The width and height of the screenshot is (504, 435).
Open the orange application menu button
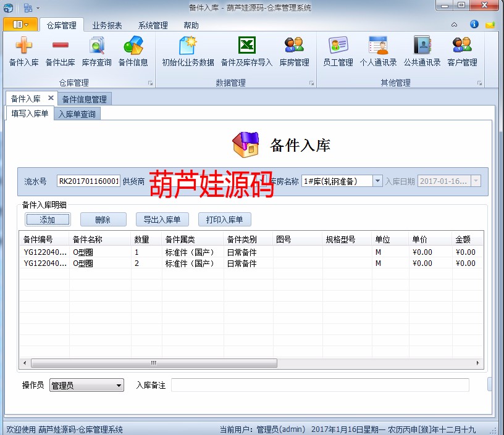pyautogui.click(x=20, y=25)
